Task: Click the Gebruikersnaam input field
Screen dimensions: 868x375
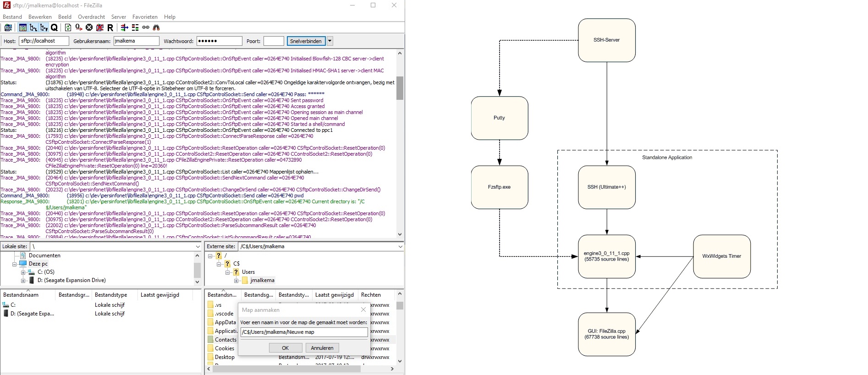Action: tap(136, 41)
